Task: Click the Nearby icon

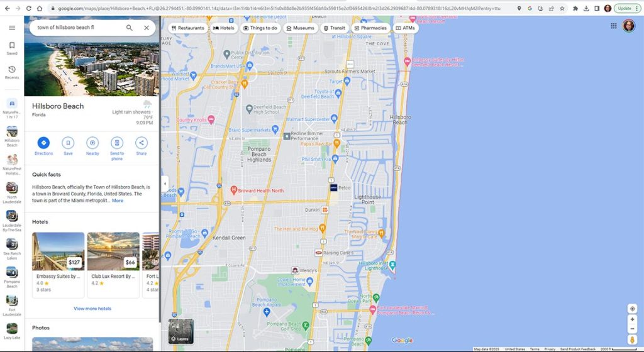Action: point(92,146)
